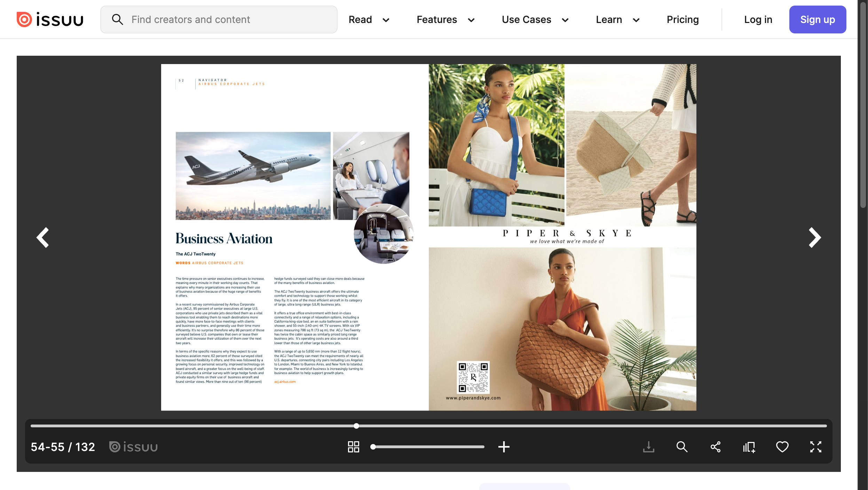Image resolution: width=868 pixels, height=490 pixels.
Task: Expand the Read dropdown chevron
Action: coord(386,20)
